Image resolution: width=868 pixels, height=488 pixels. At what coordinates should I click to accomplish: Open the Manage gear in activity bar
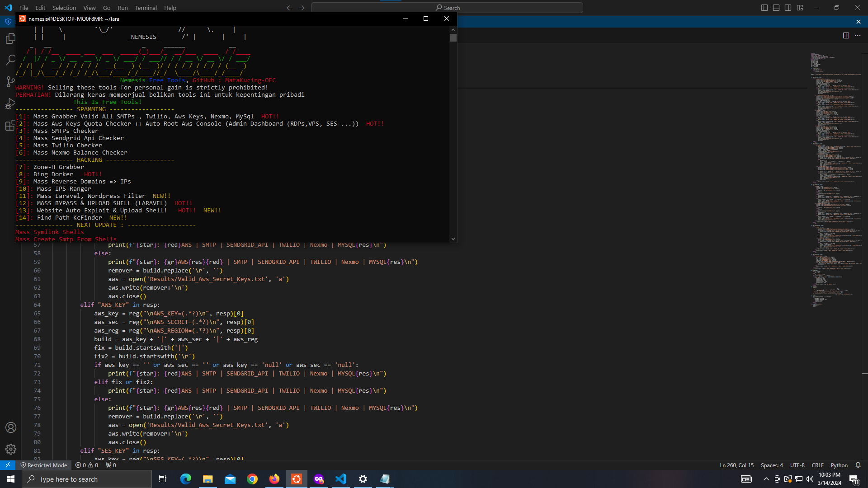[11, 449]
